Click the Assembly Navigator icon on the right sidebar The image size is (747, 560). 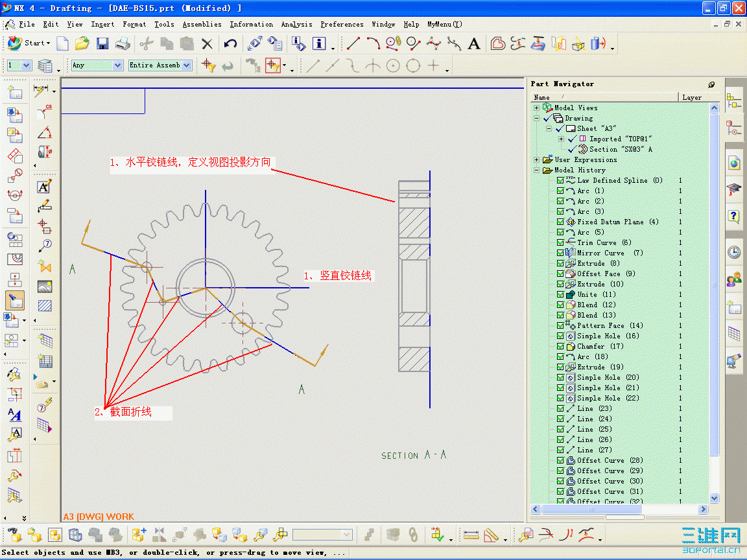pos(734,100)
